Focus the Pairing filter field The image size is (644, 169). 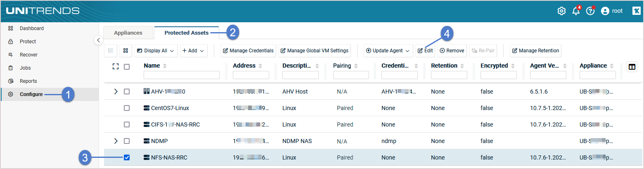pyautogui.click(x=351, y=75)
